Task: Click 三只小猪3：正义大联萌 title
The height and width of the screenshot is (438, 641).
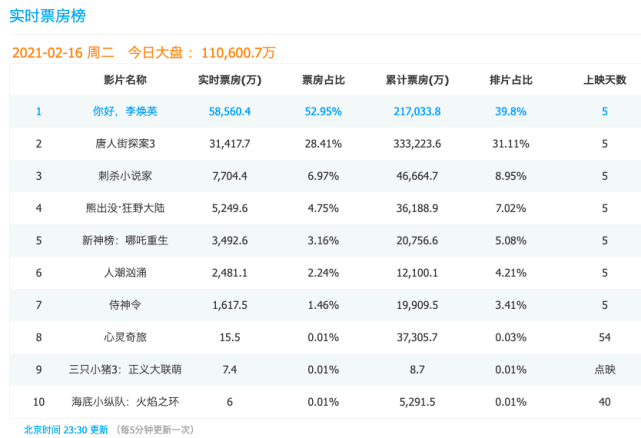Action: 125,370
